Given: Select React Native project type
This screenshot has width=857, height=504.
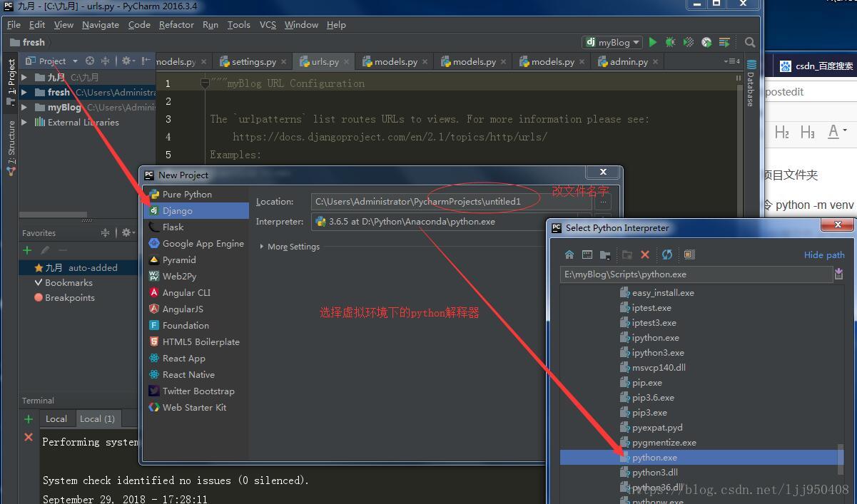Looking at the screenshot, I should point(196,374).
